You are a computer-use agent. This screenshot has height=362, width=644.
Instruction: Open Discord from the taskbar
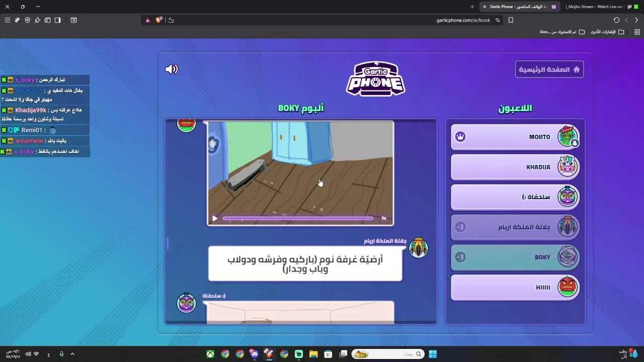click(x=254, y=354)
